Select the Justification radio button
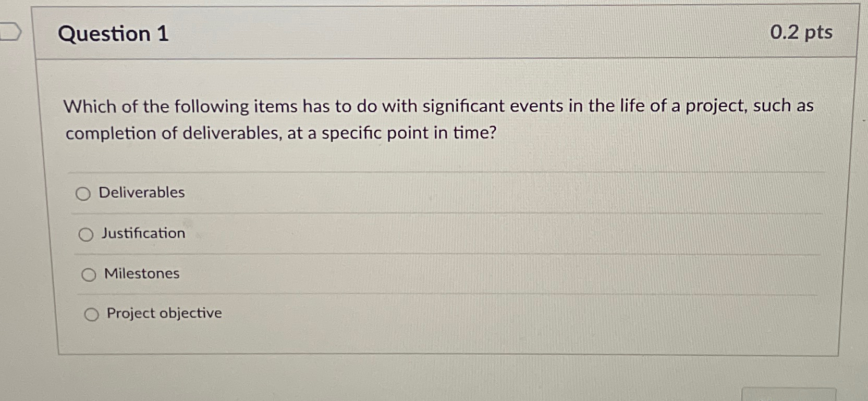Viewport: 868px width, 401px height. pos(86,235)
